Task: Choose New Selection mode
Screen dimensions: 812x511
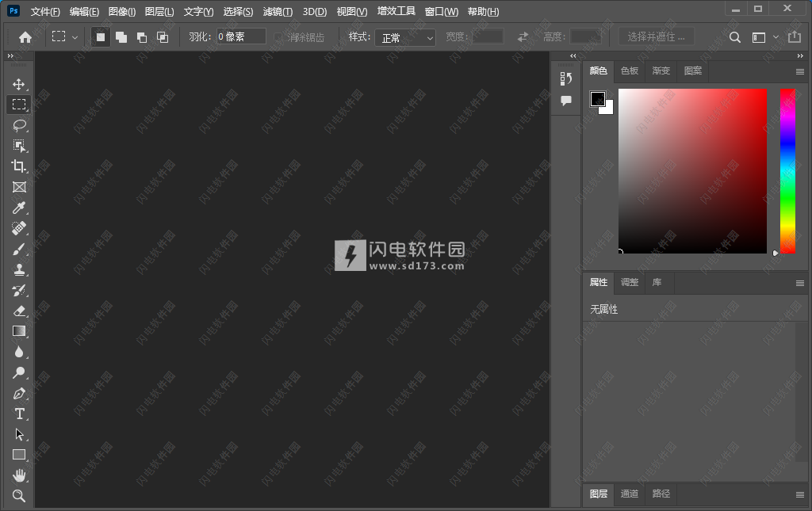Action: point(101,37)
